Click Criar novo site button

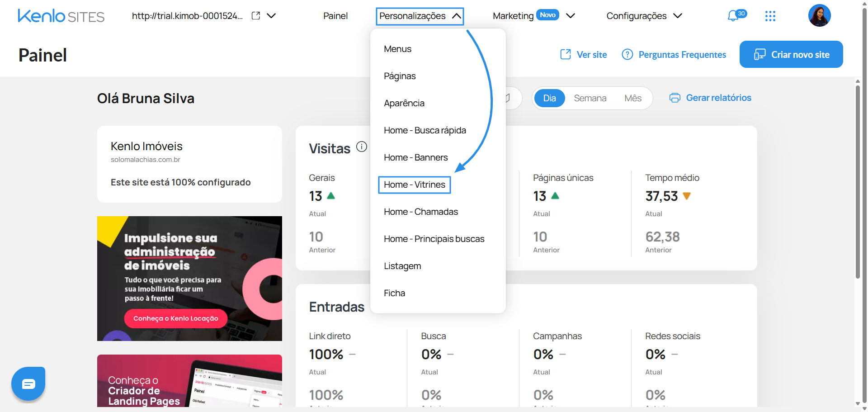791,54
